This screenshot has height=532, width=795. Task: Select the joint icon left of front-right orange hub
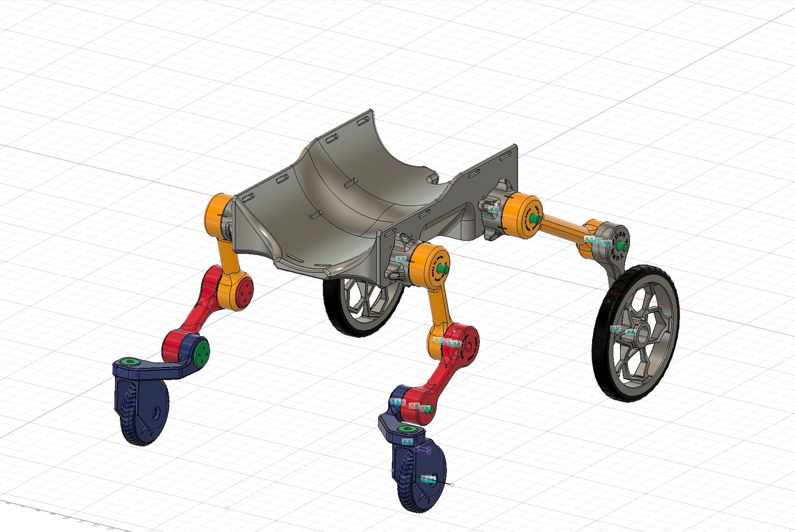pyautogui.click(x=400, y=258)
